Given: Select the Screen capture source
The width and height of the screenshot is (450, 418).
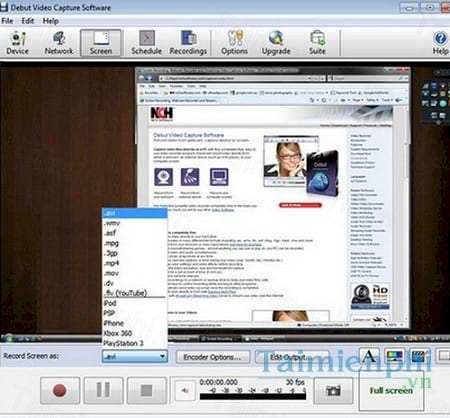Looking at the screenshot, I should pyautogui.click(x=101, y=43).
